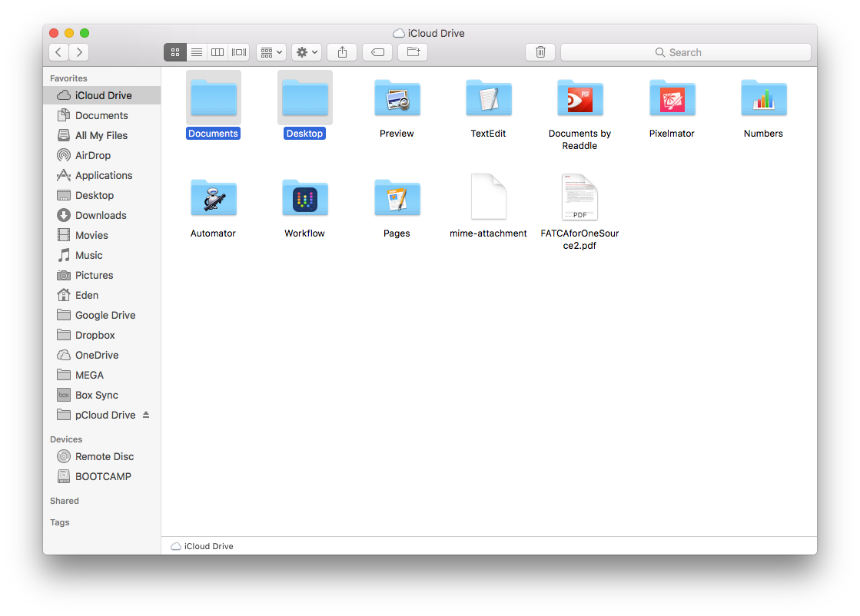Image resolution: width=860 pixels, height=616 pixels.
Task: Select the FATCAforOneSource2.pdf file
Action: point(579,197)
